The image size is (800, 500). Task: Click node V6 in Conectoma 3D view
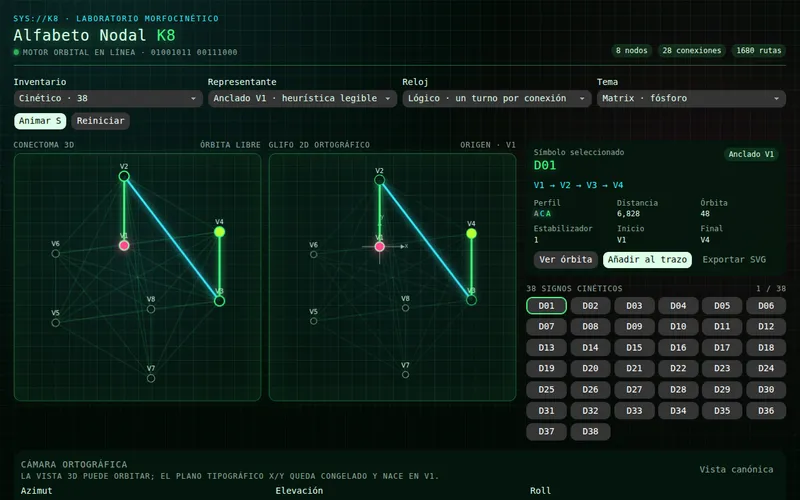click(x=56, y=254)
